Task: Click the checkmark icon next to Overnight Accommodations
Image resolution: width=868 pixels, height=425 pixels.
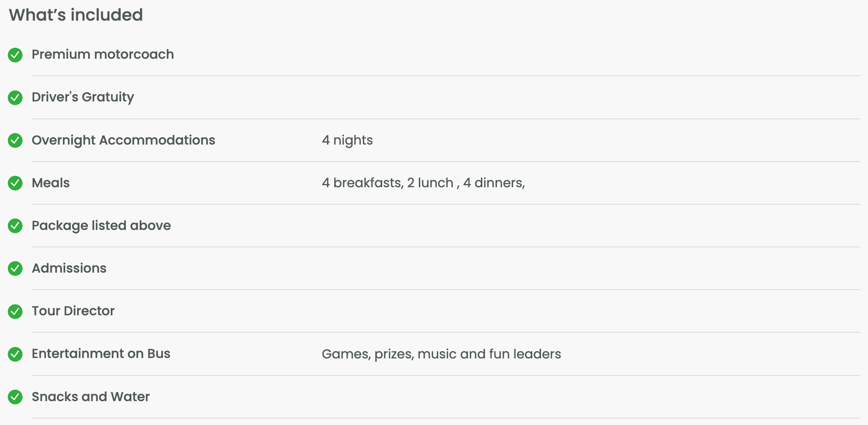Action: (15, 140)
